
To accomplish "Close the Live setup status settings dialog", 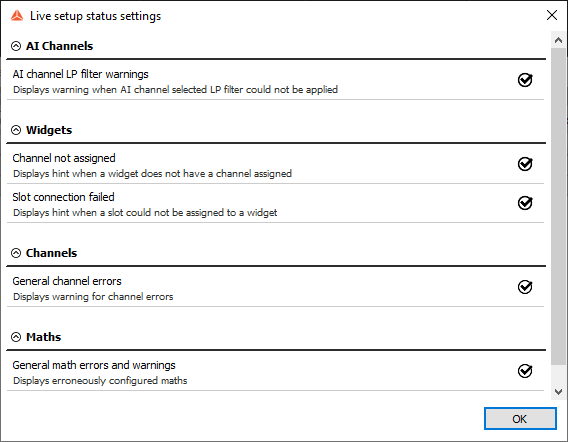I will (x=552, y=15).
